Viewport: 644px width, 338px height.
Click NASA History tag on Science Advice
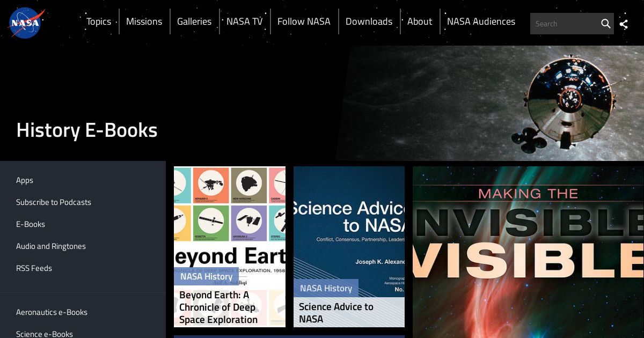[x=326, y=288]
